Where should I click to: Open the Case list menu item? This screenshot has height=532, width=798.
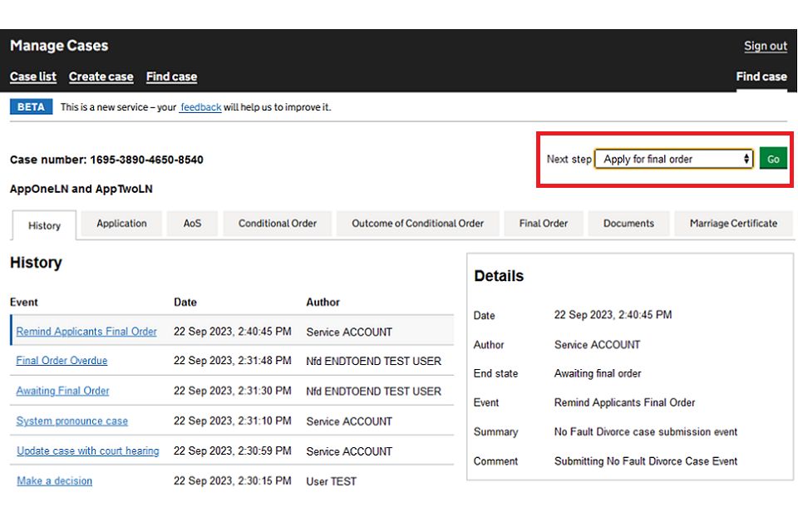33,76
